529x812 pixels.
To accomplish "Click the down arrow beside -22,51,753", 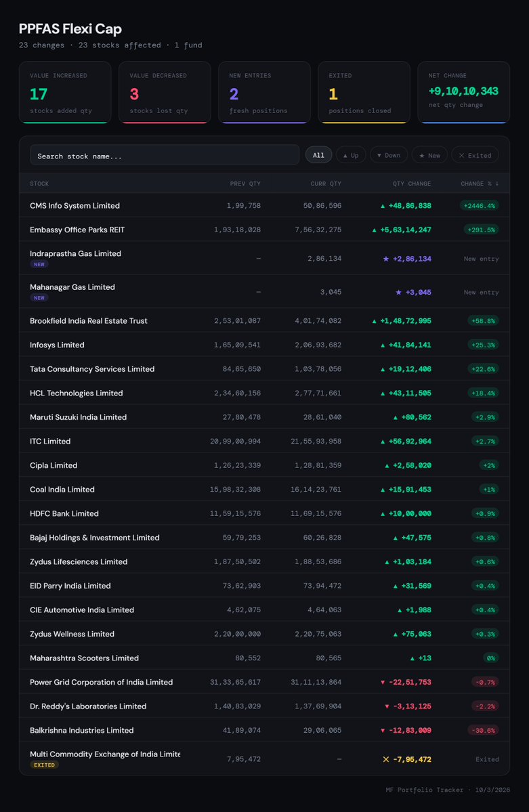I will tap(383, 683).
